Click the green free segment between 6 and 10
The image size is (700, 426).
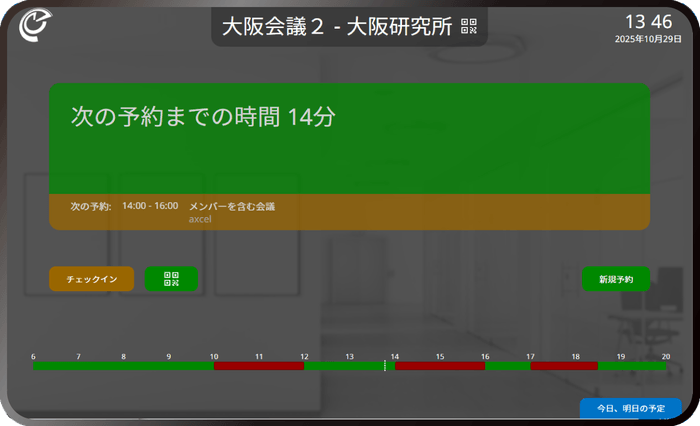click(x=124, y=366)
